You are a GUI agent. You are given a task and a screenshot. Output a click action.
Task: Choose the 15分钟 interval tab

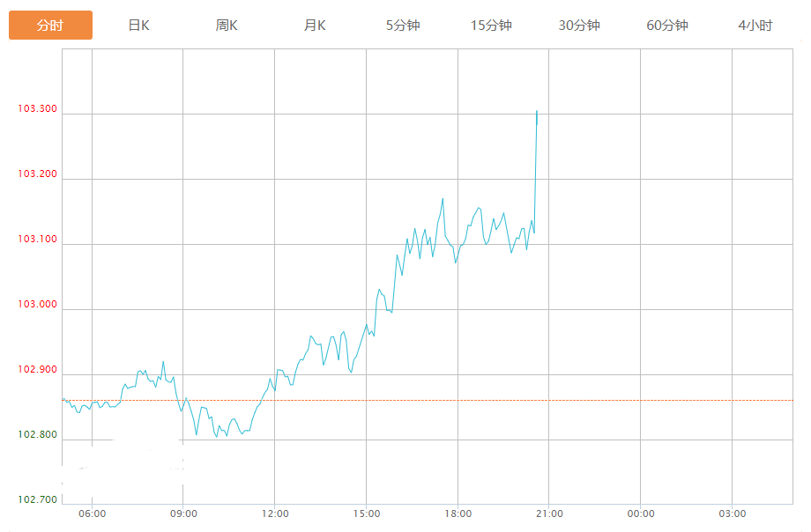pyautogui.click(x=491, y=26)
